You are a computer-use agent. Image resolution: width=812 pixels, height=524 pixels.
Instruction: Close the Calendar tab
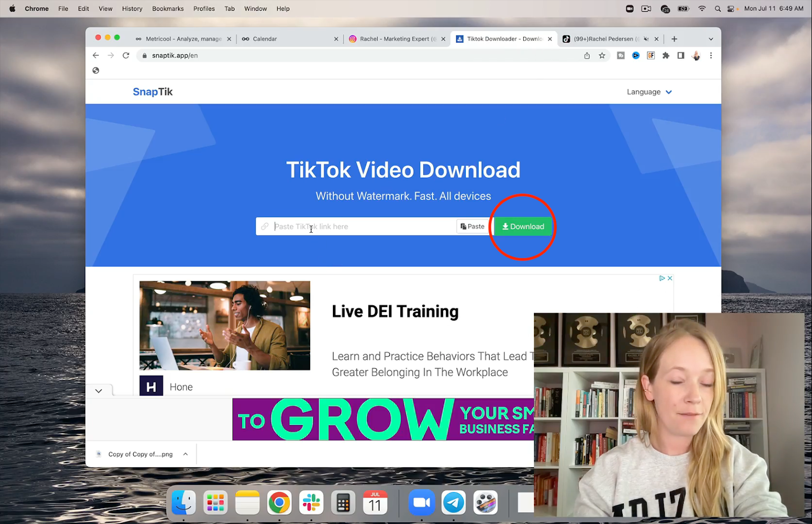point(336,39)
